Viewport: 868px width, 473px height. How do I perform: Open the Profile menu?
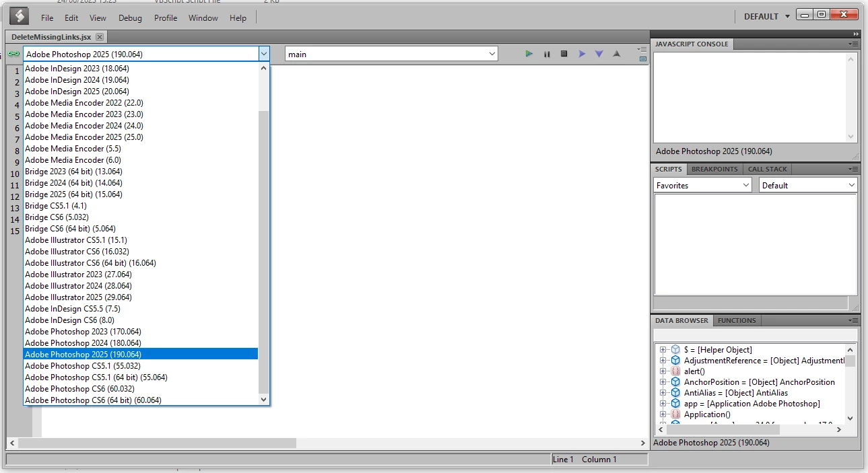coord(166,18)
